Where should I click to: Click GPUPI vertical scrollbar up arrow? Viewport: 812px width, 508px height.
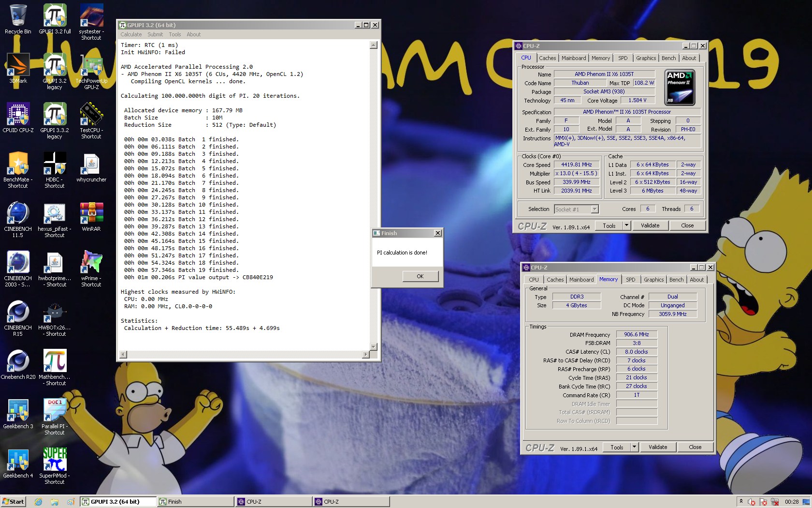click(x=373, y=45)
